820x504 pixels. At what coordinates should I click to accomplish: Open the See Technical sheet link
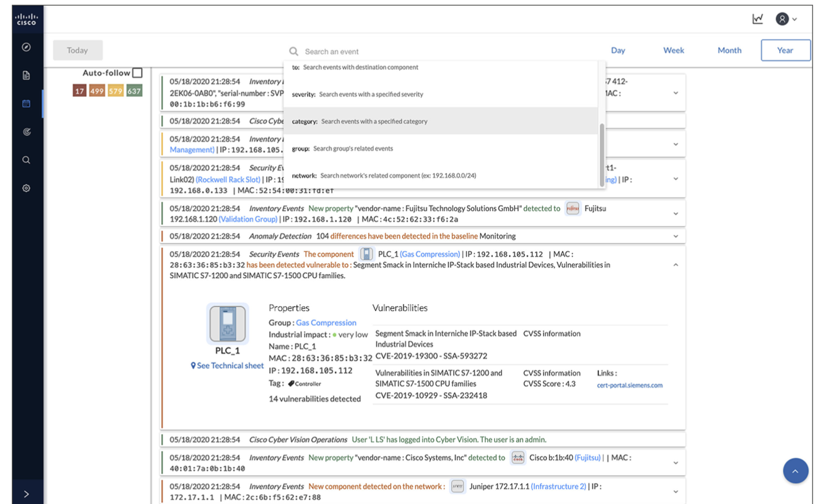point(227,366)
